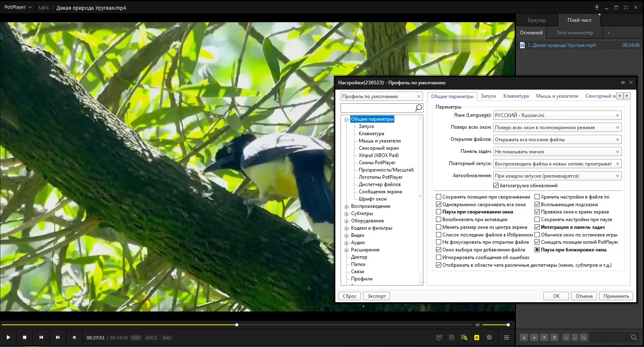Click the "Применить" button
The width and height of the screenshot is (644, 347).
click(x=616, y=296)
